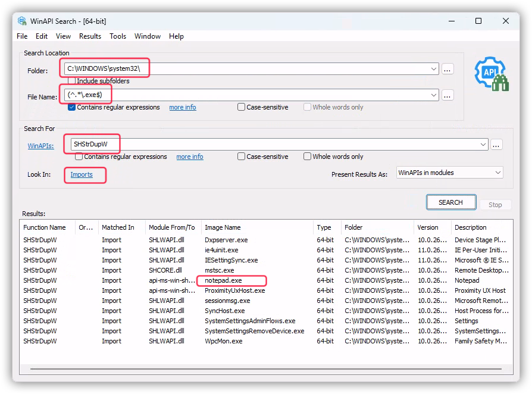Expand the Folder path dropdown
532x394 pixels.
coord(433,69)
